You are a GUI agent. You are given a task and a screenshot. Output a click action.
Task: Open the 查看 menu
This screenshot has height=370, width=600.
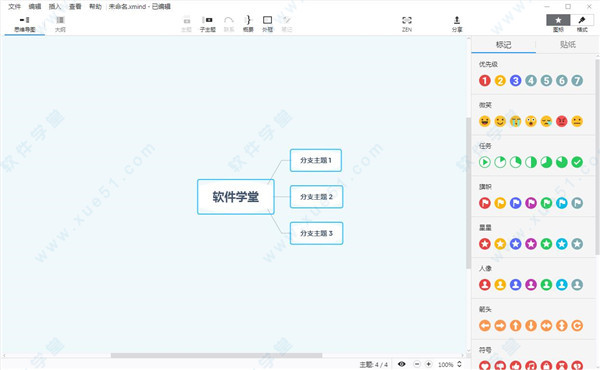[x=75, y=7]
